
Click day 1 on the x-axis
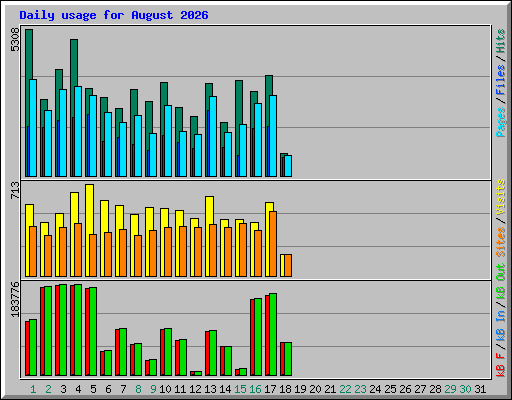click(x=33, y=389)
